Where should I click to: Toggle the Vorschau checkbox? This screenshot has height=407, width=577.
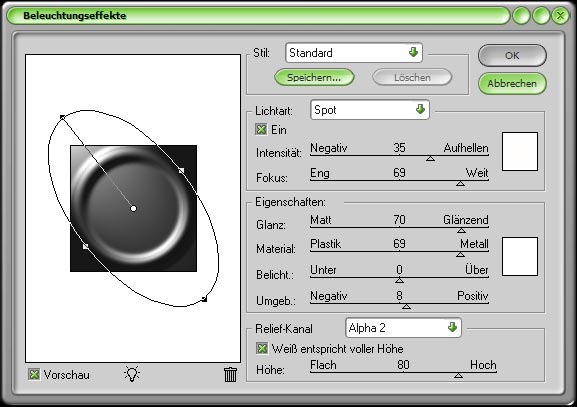click(x=34, y=375)
